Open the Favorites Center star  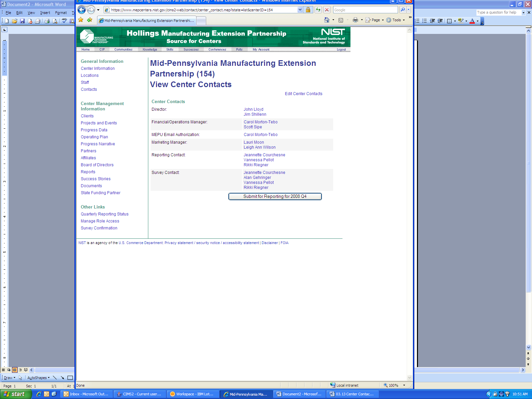81,20
